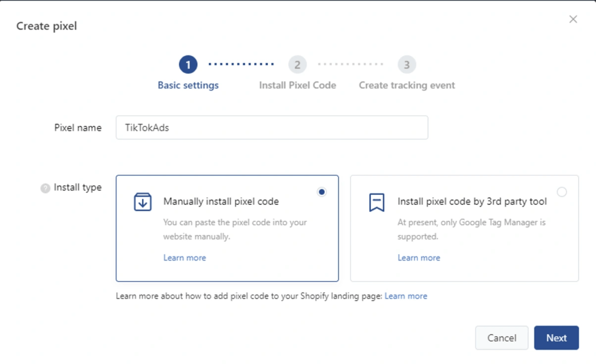Click the 'Manually install pixel code' card title
The width and height of the screenshot is (596, 364).
point(221,202)
